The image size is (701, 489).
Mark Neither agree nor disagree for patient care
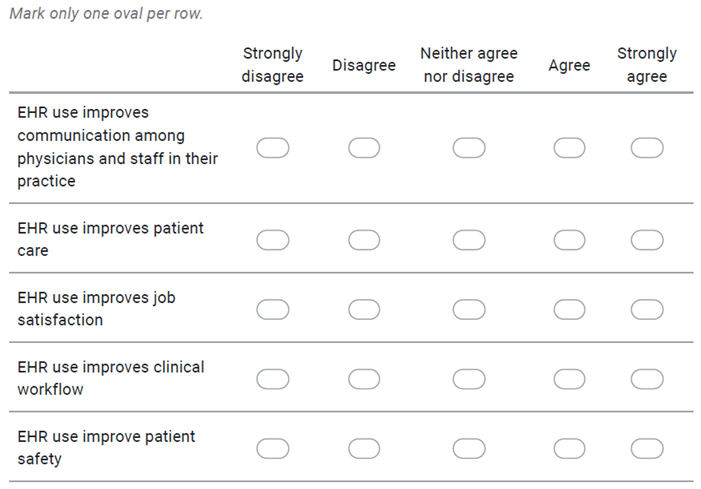(468, 240)
